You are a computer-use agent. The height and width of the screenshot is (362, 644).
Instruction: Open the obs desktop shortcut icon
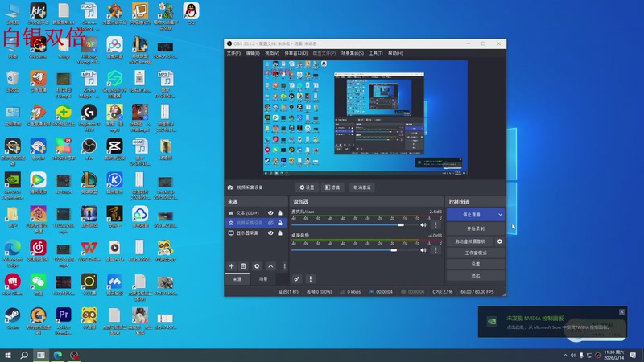tap(89, 149)
